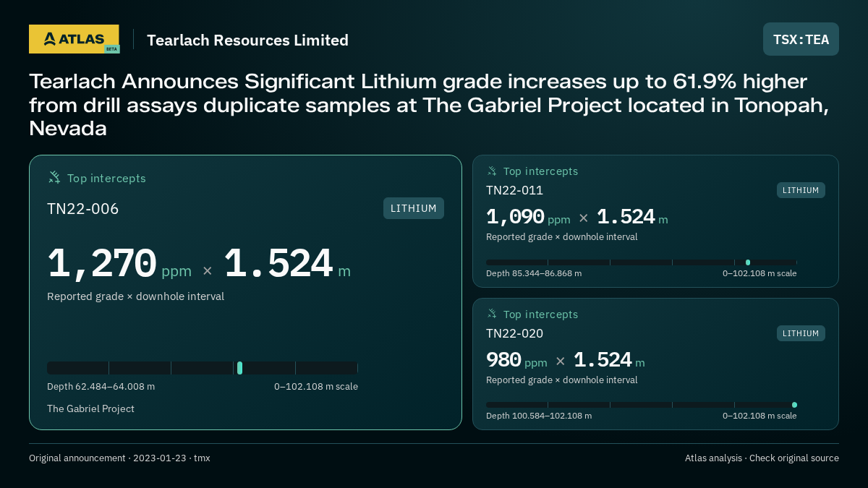Click 'Reported grade × downhole interval' under 1,090 ppm
The image size is (868, 488).
click(562, 236)
